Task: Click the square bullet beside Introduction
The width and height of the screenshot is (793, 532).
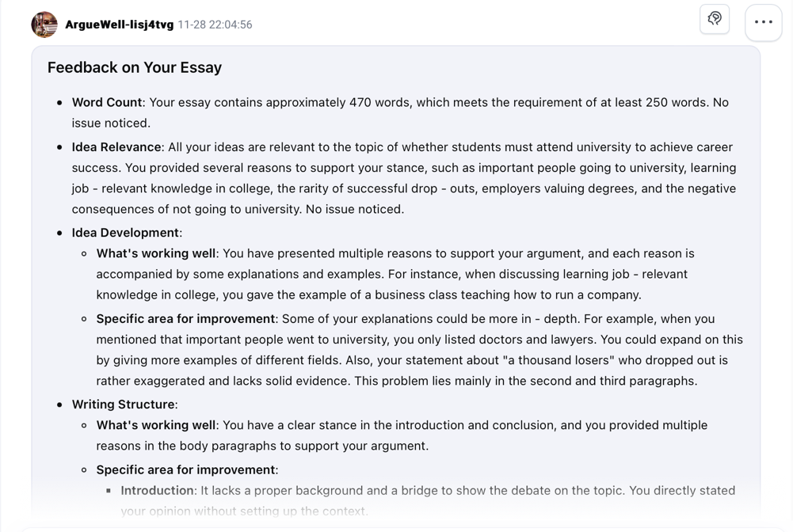Action: pos(109,491)
